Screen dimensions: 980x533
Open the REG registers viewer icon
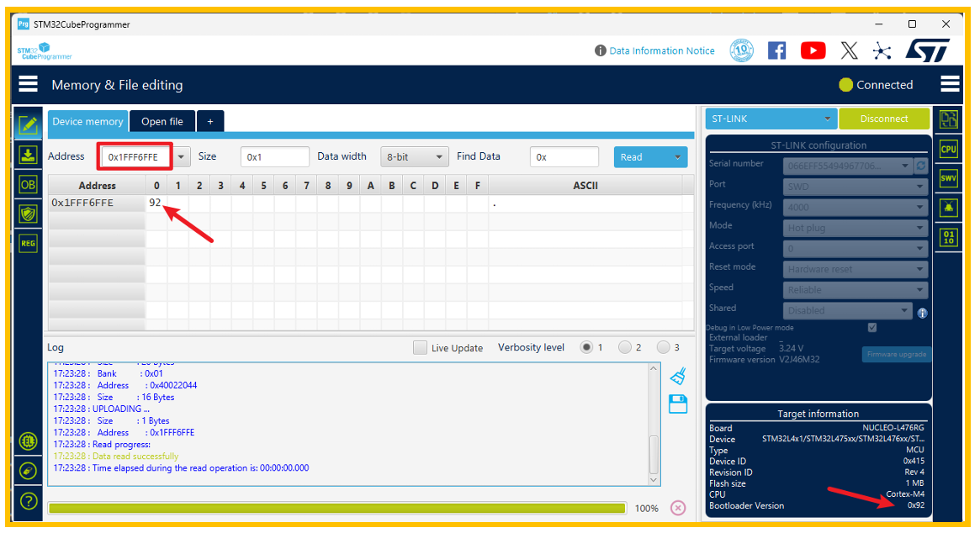[28, 244]
